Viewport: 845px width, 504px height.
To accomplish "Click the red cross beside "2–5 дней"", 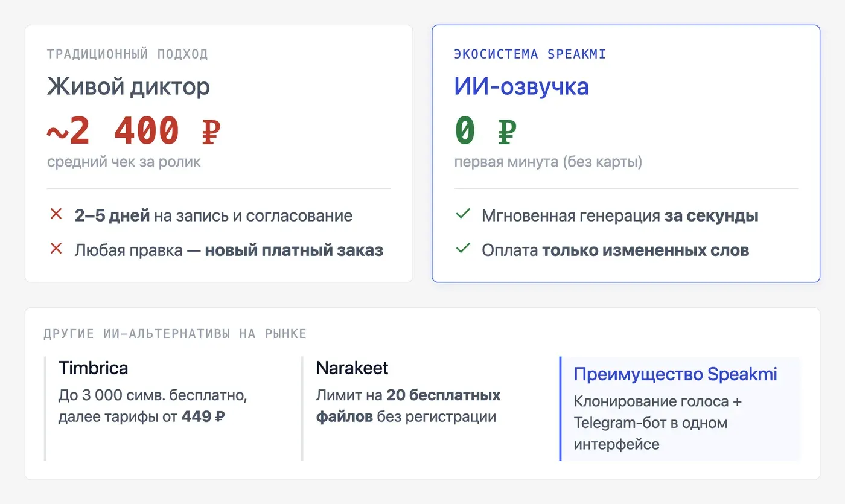I will 56,214.
